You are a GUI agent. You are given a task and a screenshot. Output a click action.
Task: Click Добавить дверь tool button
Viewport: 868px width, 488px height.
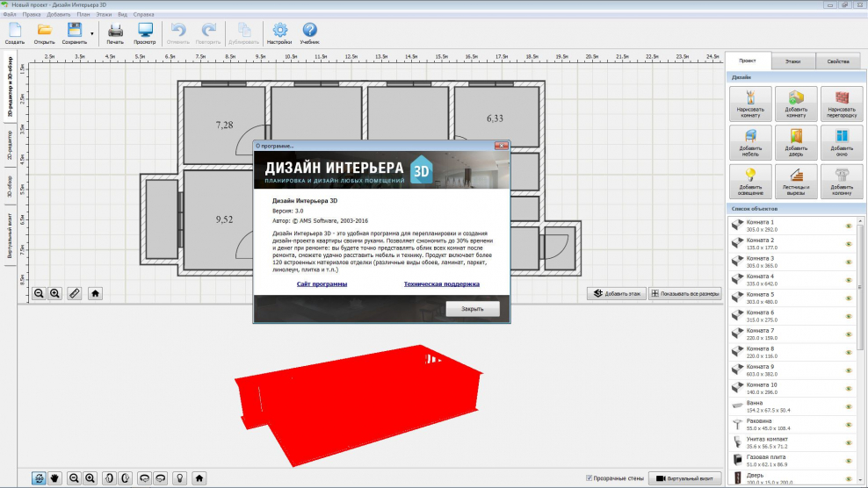click(x=795, y=142)
